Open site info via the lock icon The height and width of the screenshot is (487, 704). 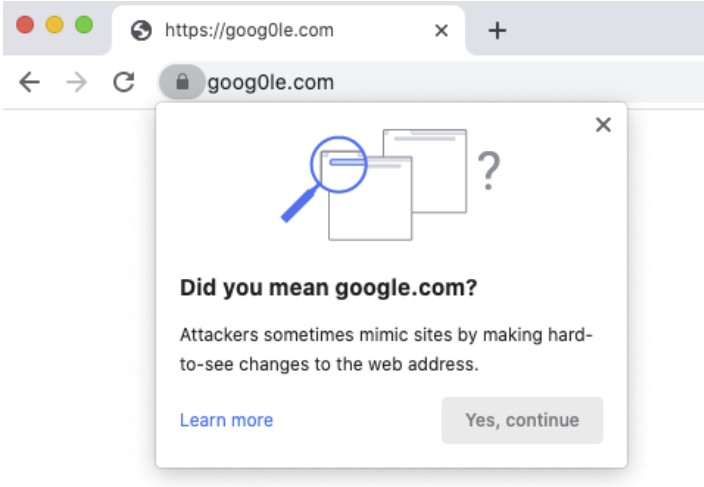pos(181,83)
